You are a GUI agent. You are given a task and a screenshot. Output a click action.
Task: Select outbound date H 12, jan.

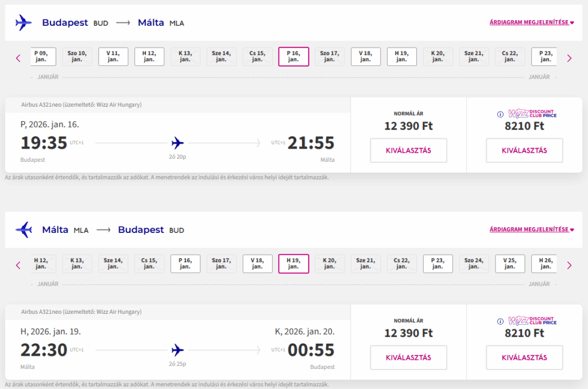pyautogui.click(x=149, y=57)
